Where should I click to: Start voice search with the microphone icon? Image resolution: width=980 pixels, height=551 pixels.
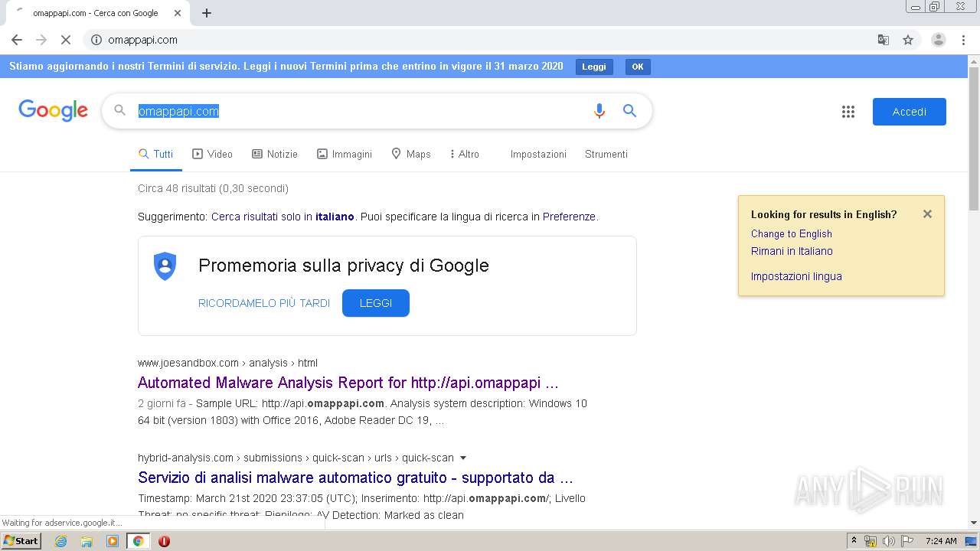(599, 111)
